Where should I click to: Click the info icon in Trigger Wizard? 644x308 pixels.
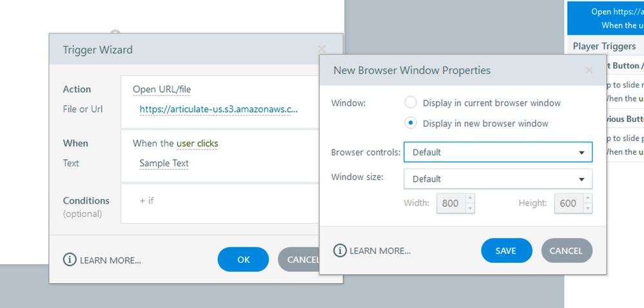click(70, 260)
